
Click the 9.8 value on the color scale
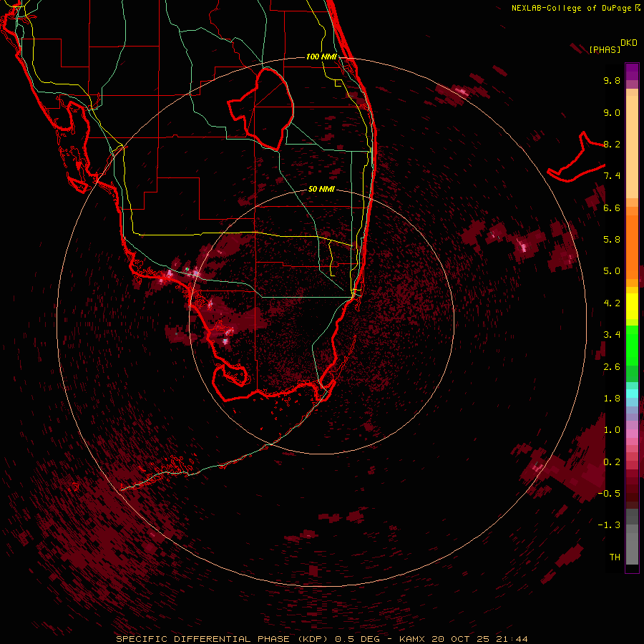612,80
